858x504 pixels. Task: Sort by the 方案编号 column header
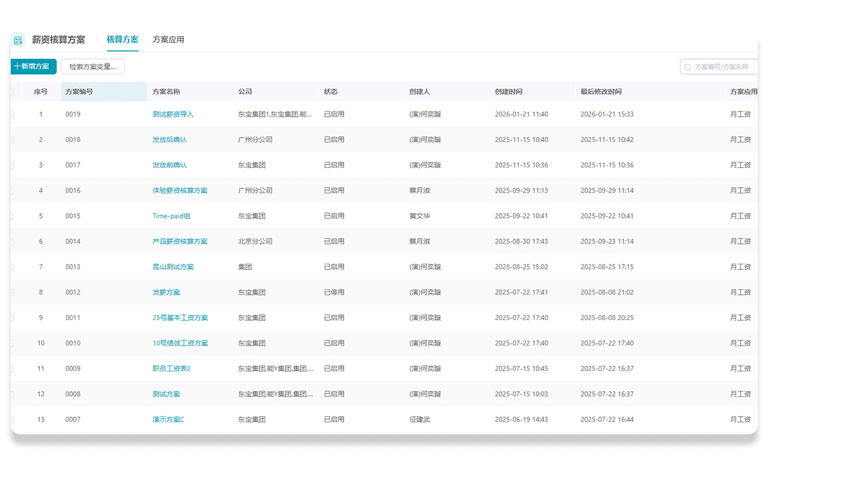pos(79,92)
